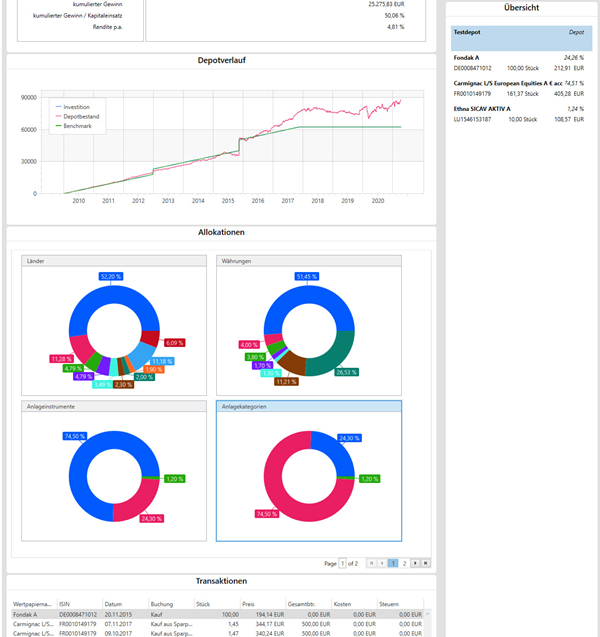Click the transactions table scroll-up arrow
Image resolution: width=600 pixels, height=637 pixels.
[x=427, y=614]
